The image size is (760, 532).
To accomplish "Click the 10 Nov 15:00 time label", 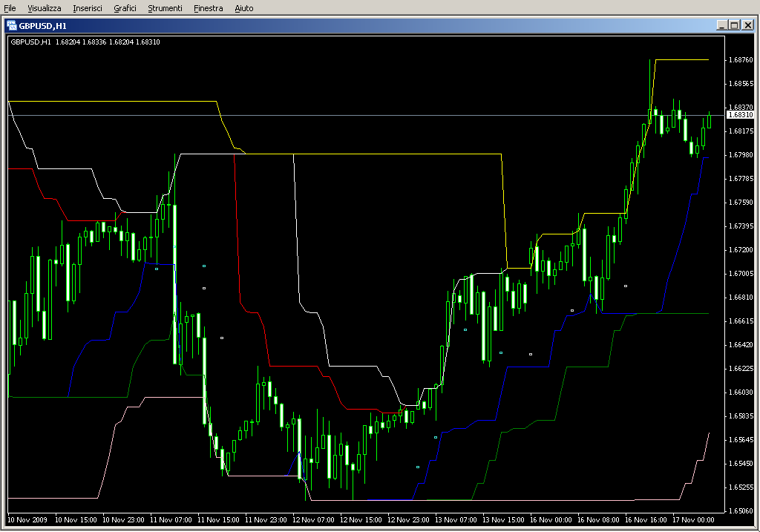I will [76, 520].
